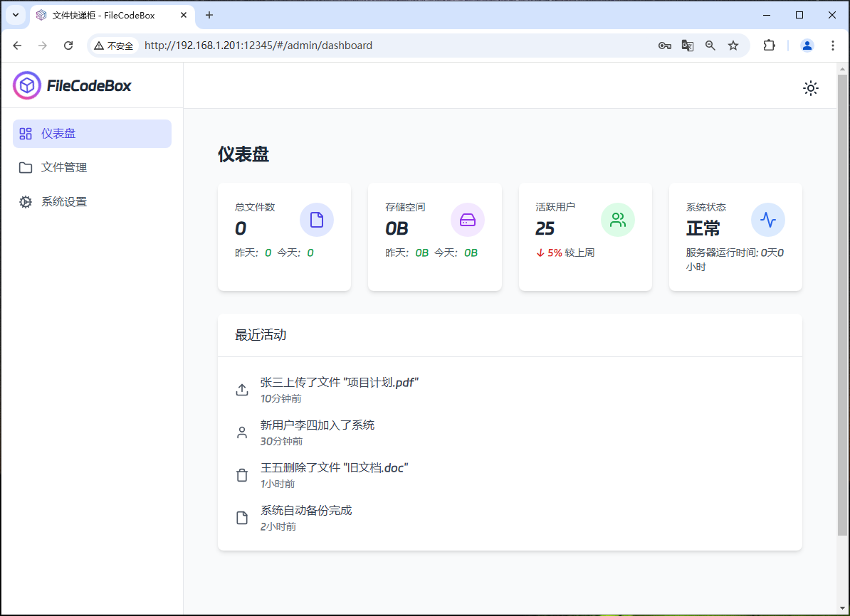This screenshot has width=850, height=616.
Task: Click the upload icon beside 张三's activity
Action: [x=242, y=389]
